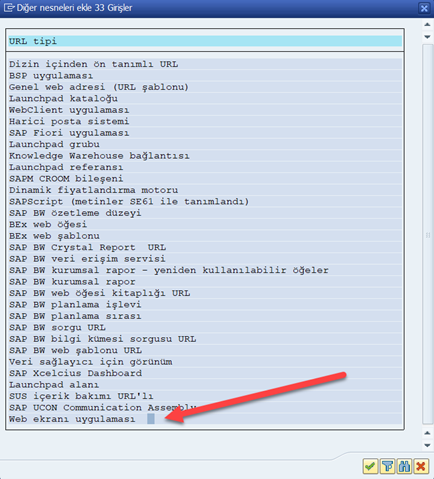Screen dimensions: 434x479
Task: Select 'Harici posta sistemi' entry
Action: pos(205,121)
